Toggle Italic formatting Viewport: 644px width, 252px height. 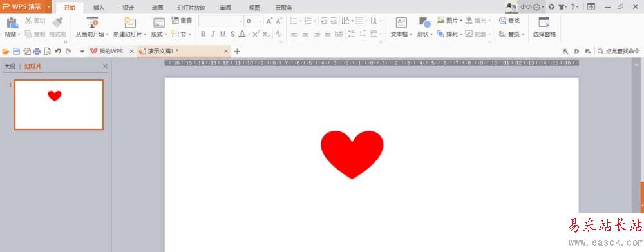(x=213, y=34)
